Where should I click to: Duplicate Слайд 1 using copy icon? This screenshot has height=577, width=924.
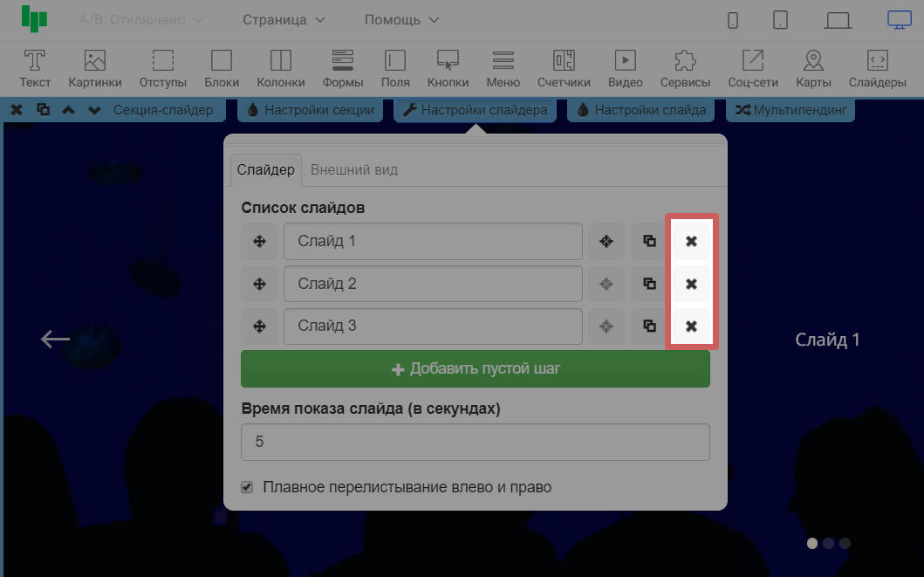pyautogui.click(x=649, y=242)
